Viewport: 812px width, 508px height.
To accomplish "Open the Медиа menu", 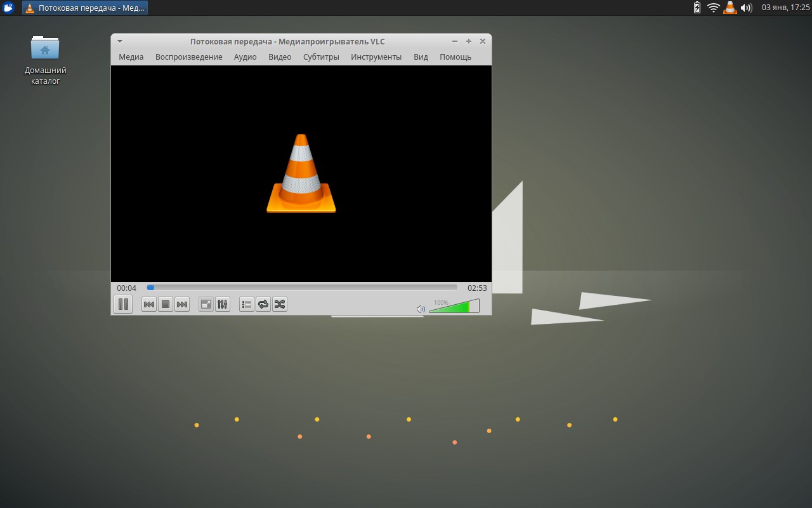I will [131, 57].
